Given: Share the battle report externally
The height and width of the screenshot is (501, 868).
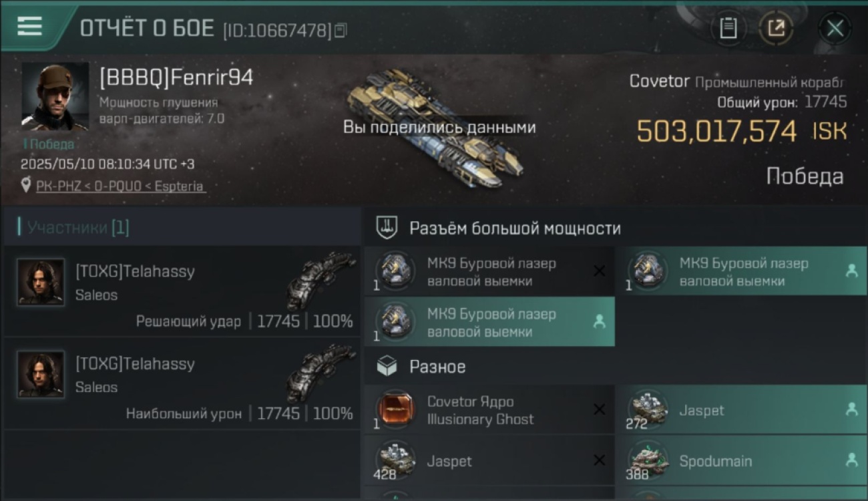Looking at the screenshot, I should pyautogui.click(x=776, y=28).
